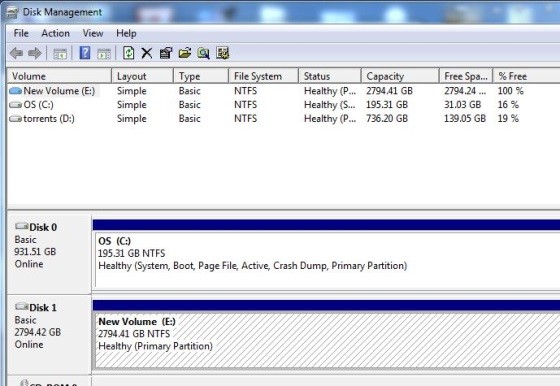
Task: Open the Properties toolbar icon
Action: pos(166,53)
